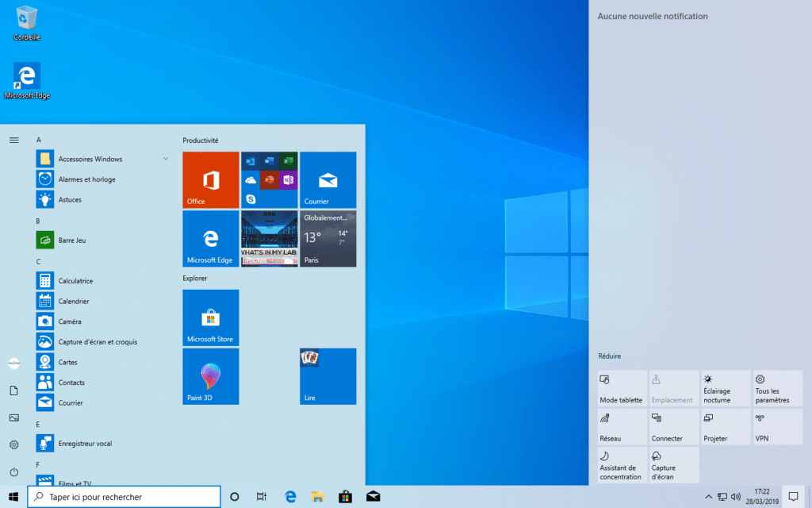
Task: Launch Enregistreur vocal app
Action: tap(102, 443)
